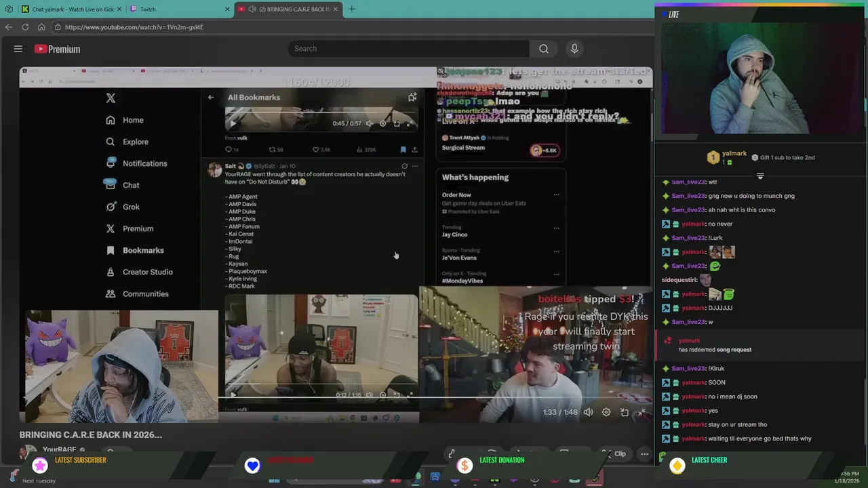Seek on the YouTube progress bar
The height and width of the screenshot is (488, 868).
tap(336, 397)
